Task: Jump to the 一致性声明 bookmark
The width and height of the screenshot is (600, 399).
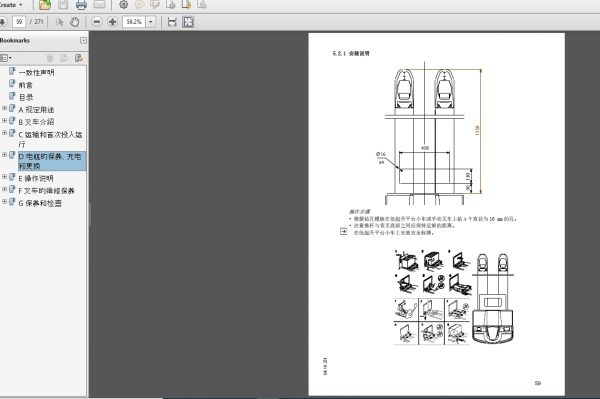Action: pos(37,73)
